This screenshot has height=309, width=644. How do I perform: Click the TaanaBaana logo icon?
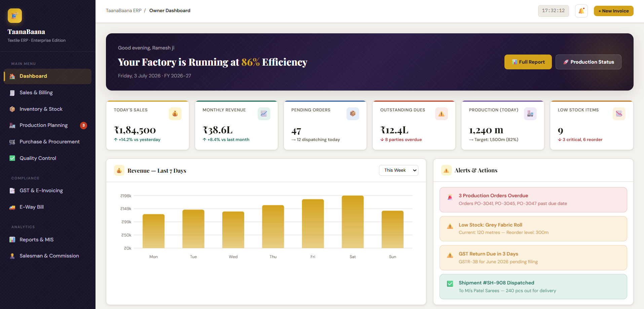click(15, 15)
